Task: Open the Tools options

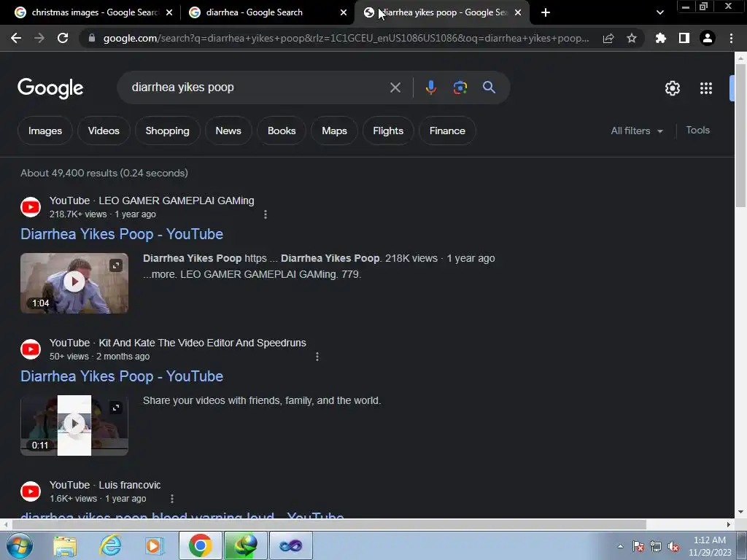Action: [698, 131]
